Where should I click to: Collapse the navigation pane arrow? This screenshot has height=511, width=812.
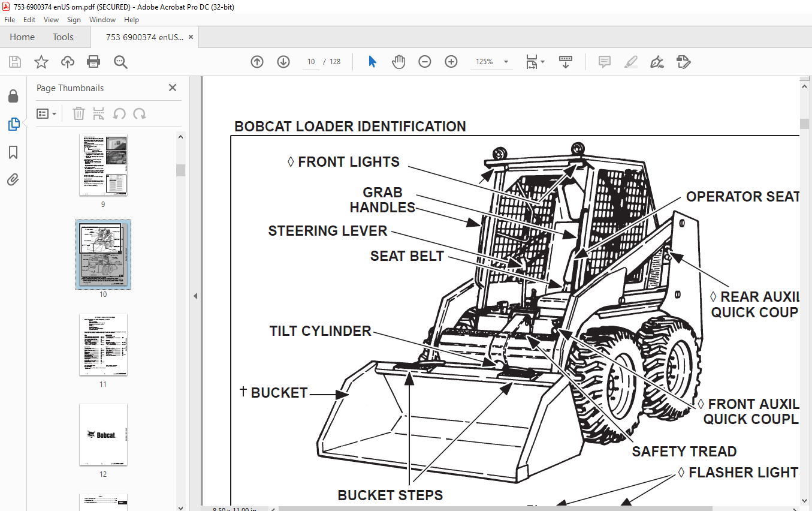tap(195, 296)
